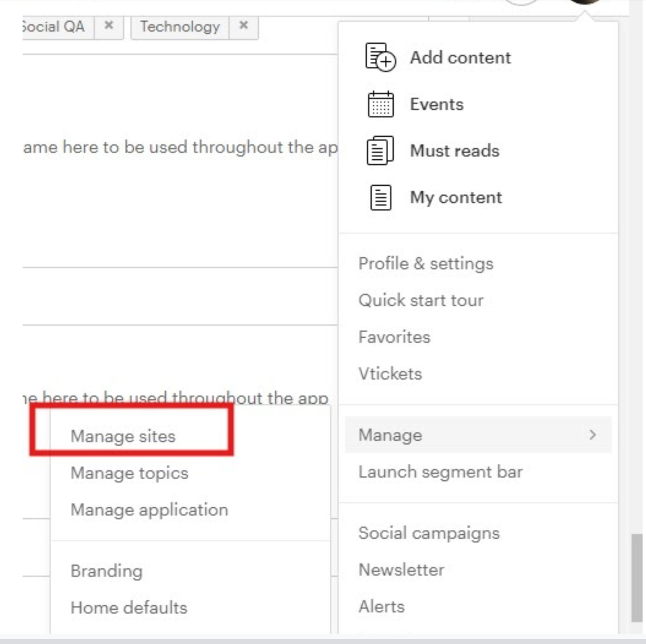Open Profile & settings
This screenshot has width=646, height=644.
(426, 264)
